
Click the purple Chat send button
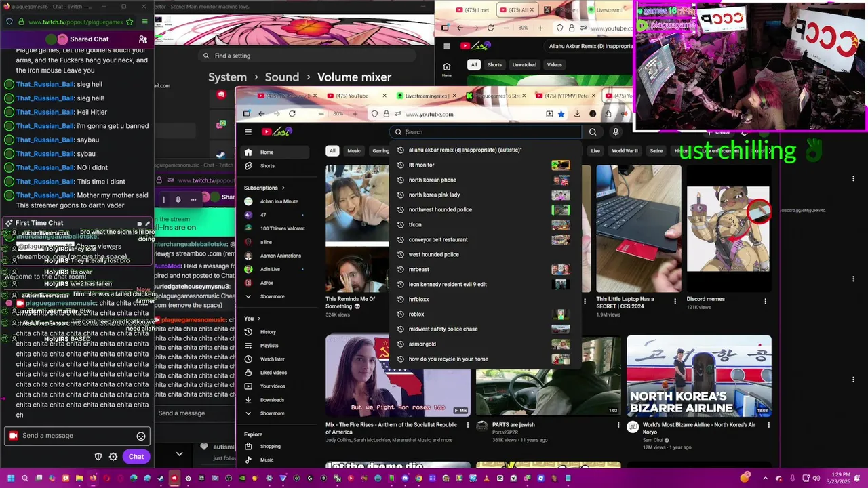136,457
